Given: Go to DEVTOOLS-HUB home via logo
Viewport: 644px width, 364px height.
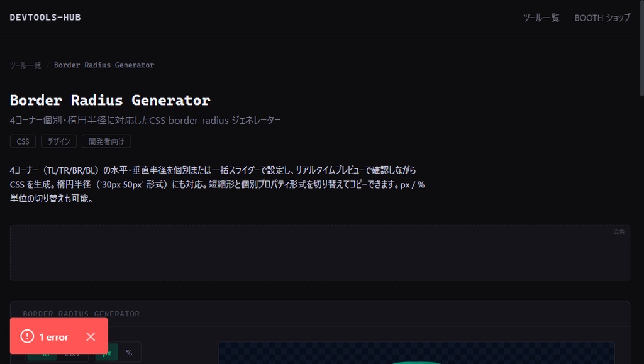Looking at the screenshot, I should coord(45,18).
